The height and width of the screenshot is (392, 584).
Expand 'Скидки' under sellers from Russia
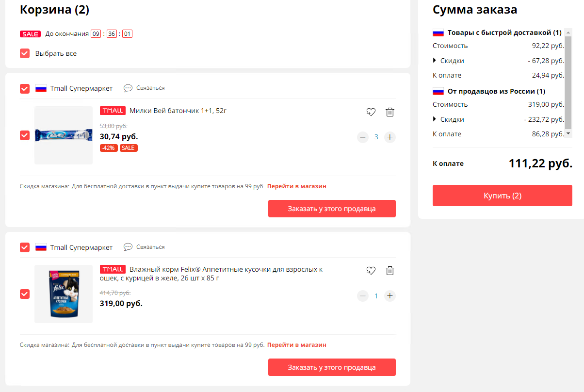pyautogui.click(x=448, y=119)
